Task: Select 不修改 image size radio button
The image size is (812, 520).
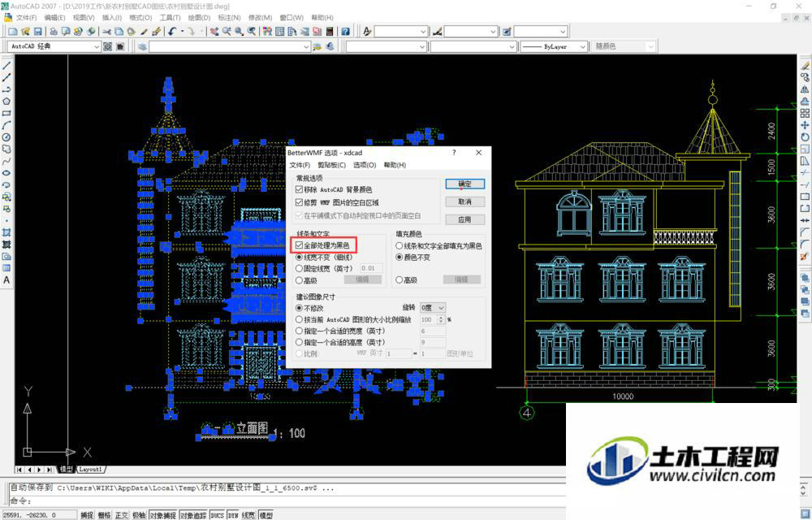Action: [299, 308]
